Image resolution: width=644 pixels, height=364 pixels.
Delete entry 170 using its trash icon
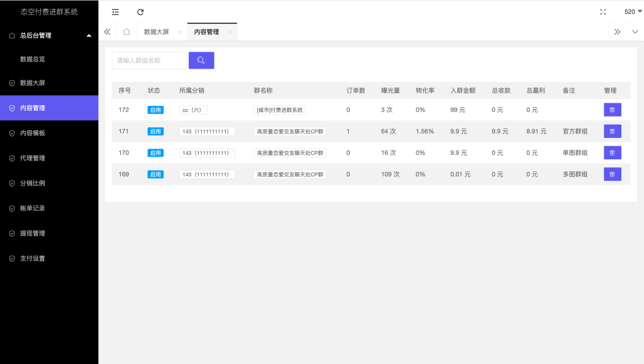click(612, 152)
